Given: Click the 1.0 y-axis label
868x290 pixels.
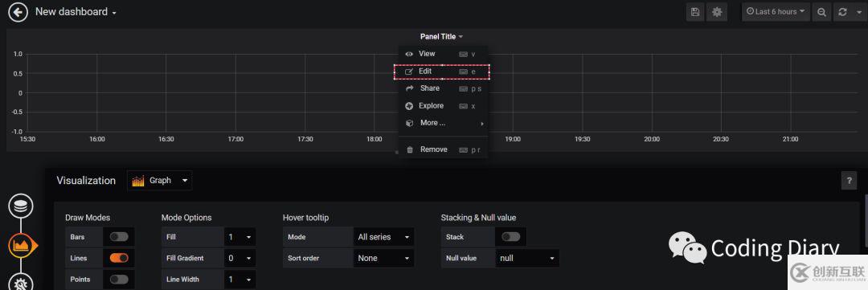Looking at the screenshot, I should pos(18,55).
